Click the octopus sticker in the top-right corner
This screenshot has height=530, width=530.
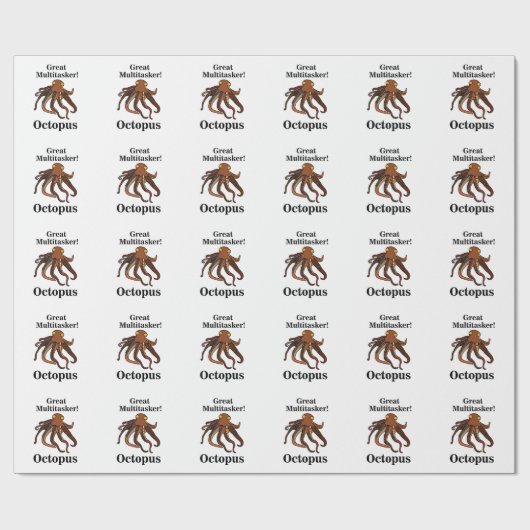pyautogui.click(x=473, y=97)
